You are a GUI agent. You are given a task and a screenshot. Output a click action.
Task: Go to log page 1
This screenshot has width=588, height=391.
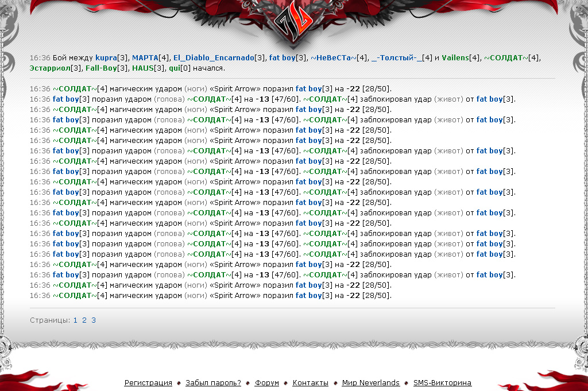click(x=75, y=320)
